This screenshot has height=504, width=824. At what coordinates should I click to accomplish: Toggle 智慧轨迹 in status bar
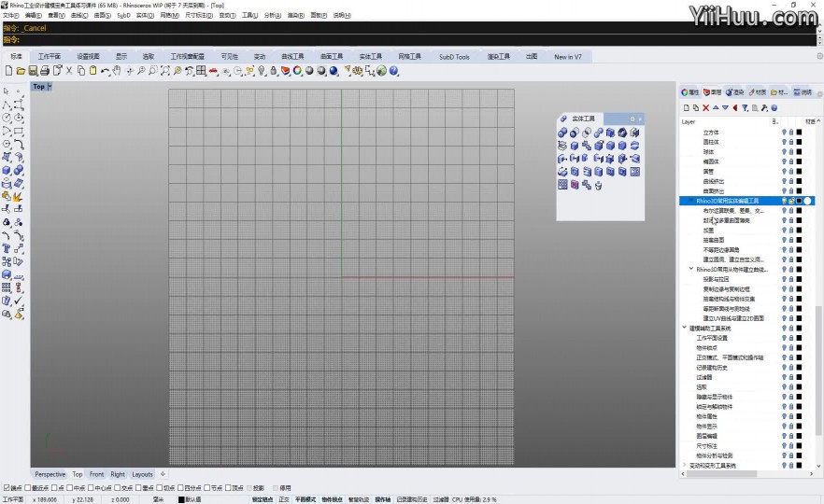(x=359, y=499)
